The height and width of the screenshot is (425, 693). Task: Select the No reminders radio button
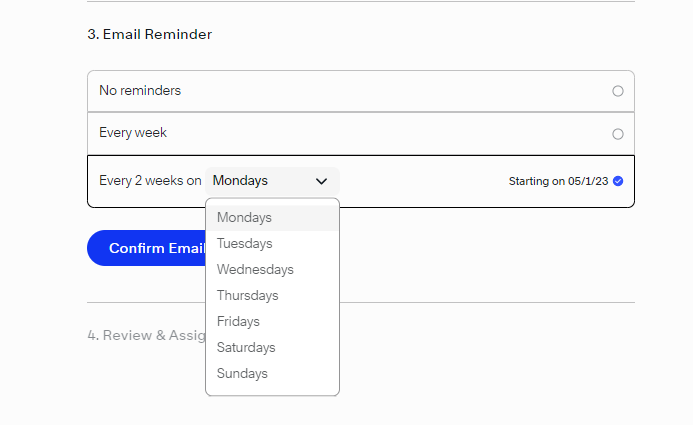coord(618,91)
